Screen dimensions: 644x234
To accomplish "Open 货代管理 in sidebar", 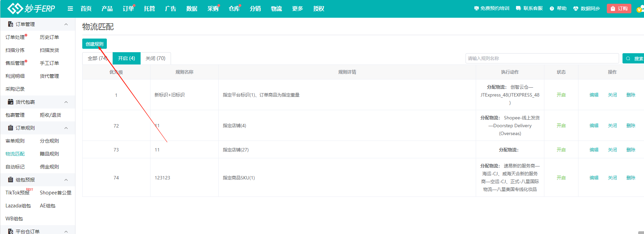I will click(49, 76).
